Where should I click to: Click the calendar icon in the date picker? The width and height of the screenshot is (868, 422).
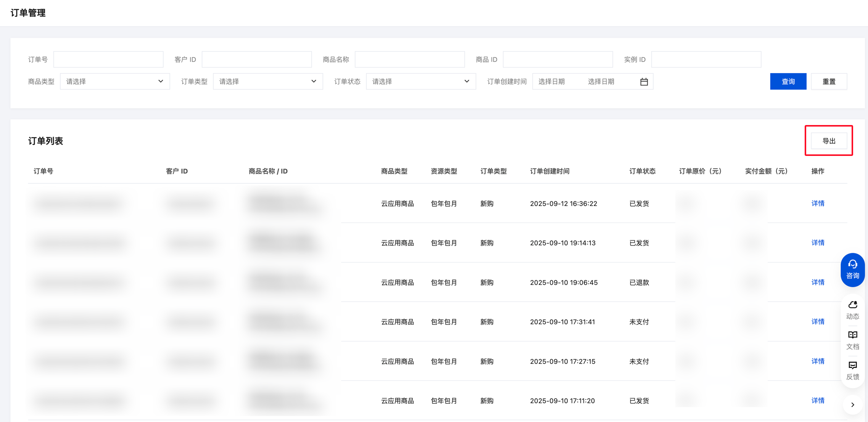(644, 82)
